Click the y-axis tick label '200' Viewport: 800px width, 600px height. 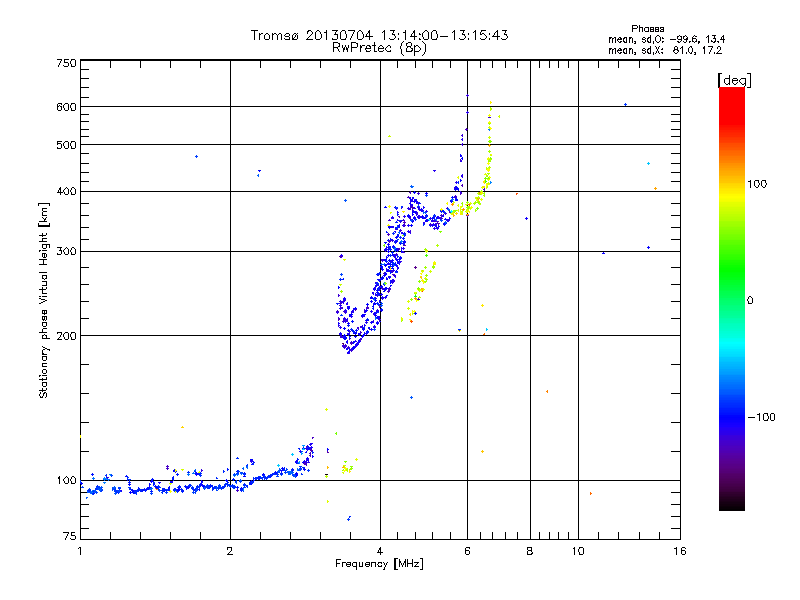click(67, 336)
